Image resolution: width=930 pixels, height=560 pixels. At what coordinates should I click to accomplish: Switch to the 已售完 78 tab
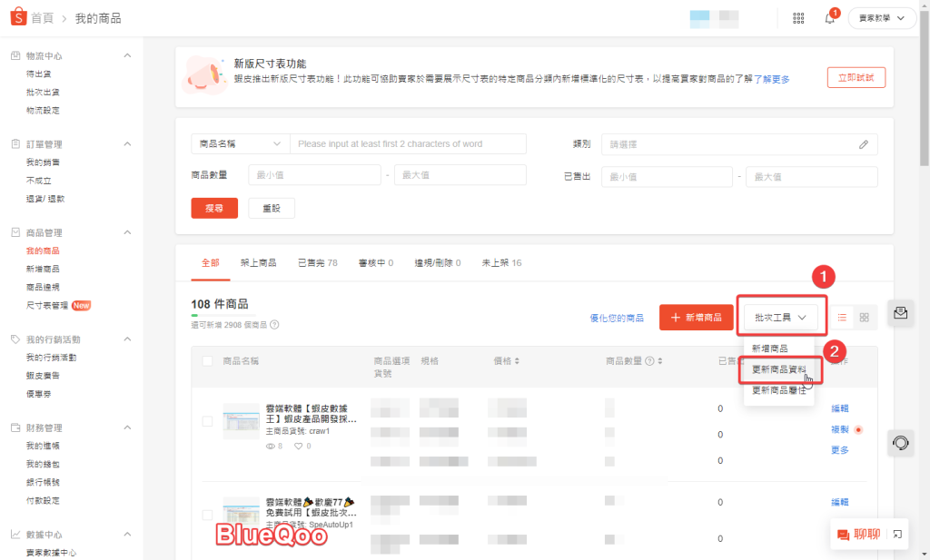pos(317,263)
